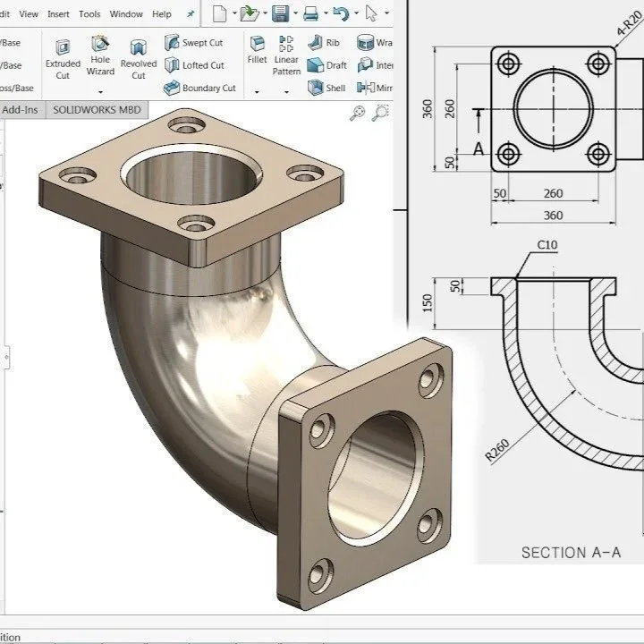Expand the Fillet dropdown arrow

pyautogui.click(x=257, y=92)
